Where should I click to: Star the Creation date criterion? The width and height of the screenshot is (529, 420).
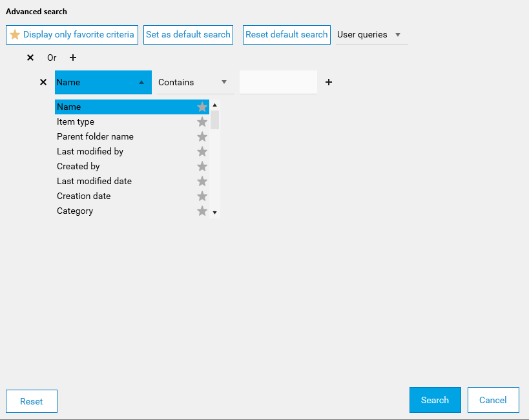(202, 196)
